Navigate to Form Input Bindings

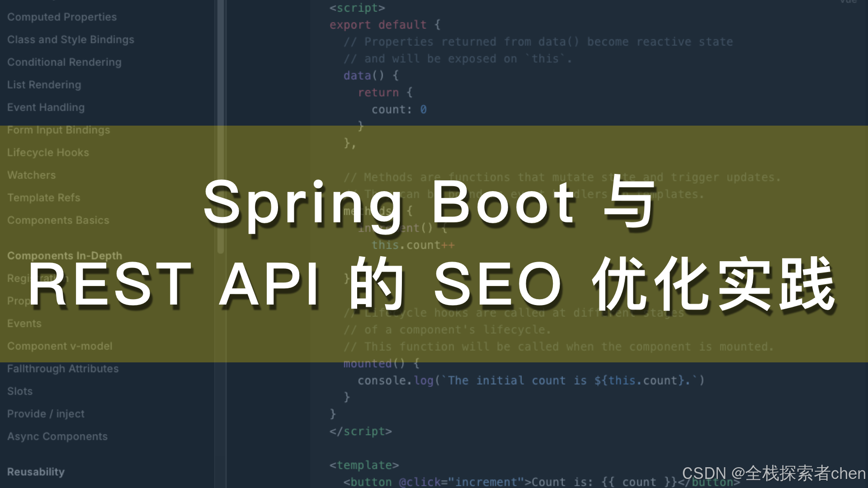point(59,130)
